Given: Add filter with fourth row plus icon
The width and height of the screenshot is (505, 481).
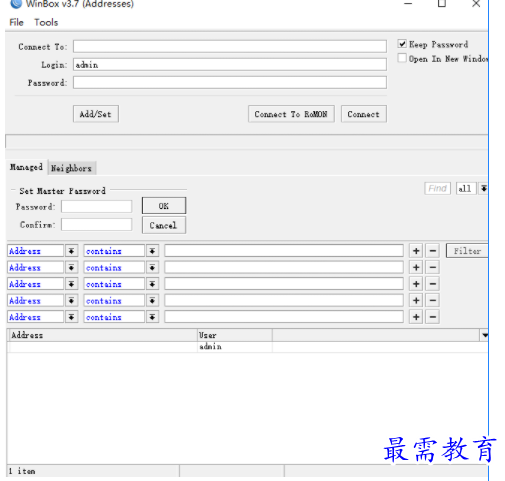Looking at the screenshot, I should pyautogui.click(x=416, y=301).
